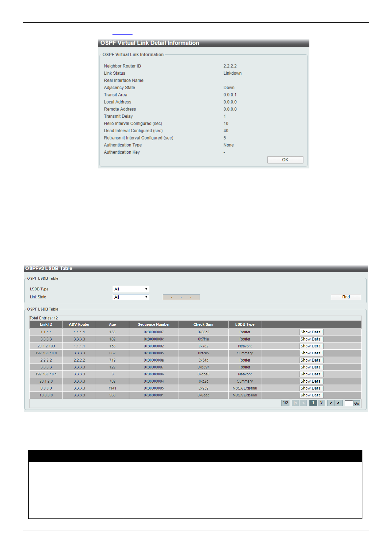392x554 pixels.
Task: Open the LSDB Type dropdown
Action: click(131, 289)
